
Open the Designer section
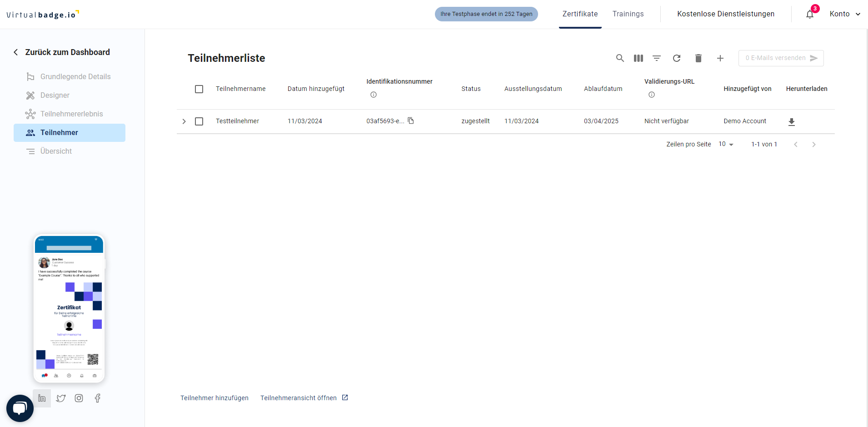(x=70, y=95)
